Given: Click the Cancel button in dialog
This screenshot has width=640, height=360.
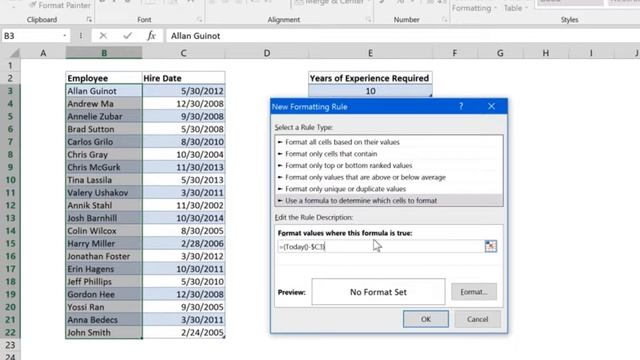Looking at the screenshot, I should point(478,319).
